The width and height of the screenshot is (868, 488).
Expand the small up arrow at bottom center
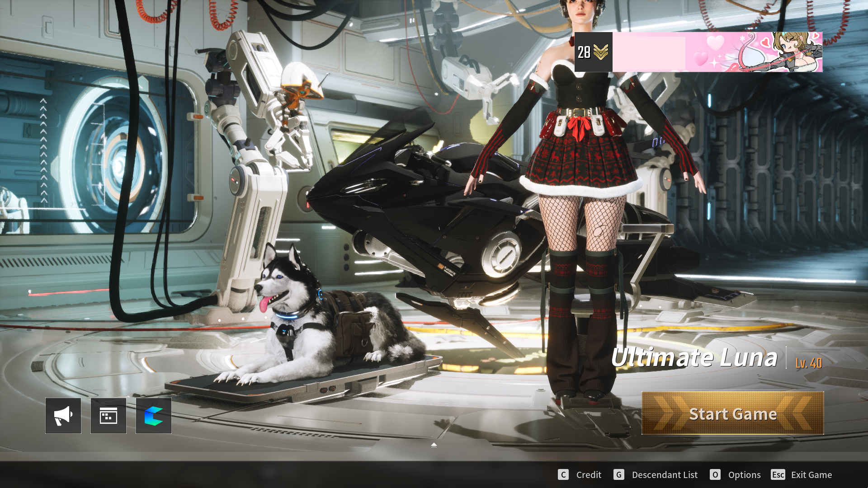(434, 445)
